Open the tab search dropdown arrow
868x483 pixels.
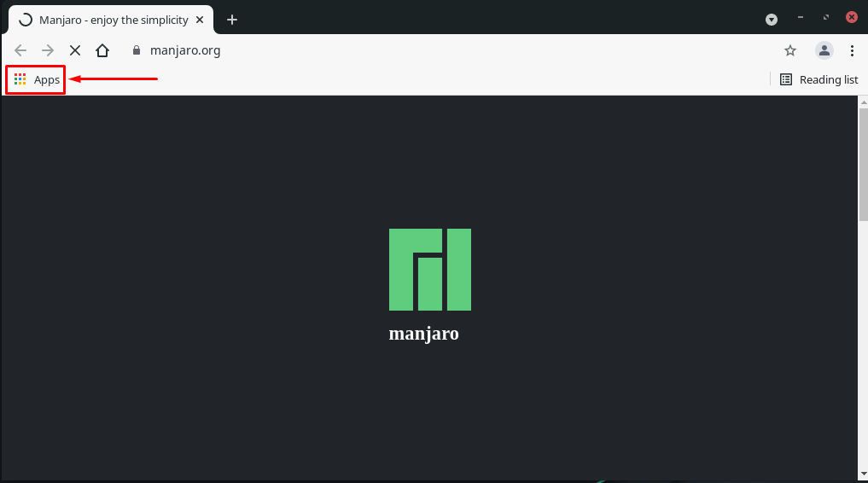coord(771,20)
